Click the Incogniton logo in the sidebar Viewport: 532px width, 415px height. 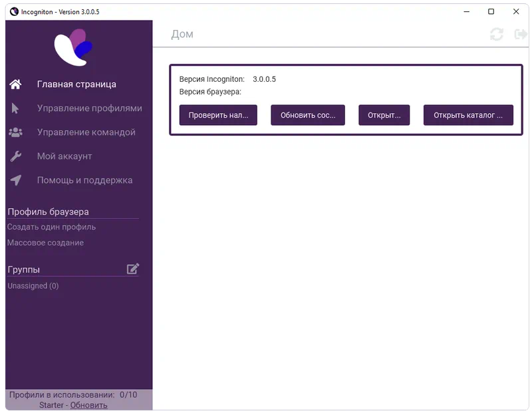click(73, 47)
